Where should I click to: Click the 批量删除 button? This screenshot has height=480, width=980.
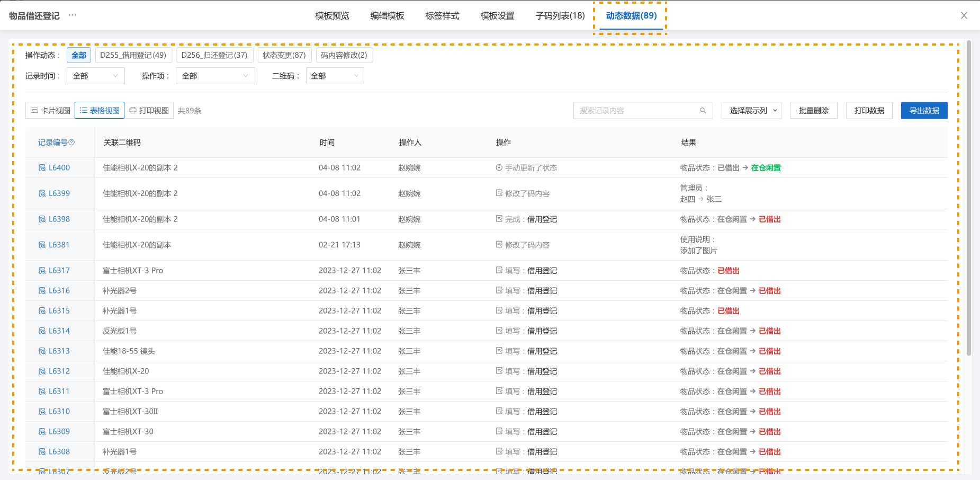tap(814, 110)
